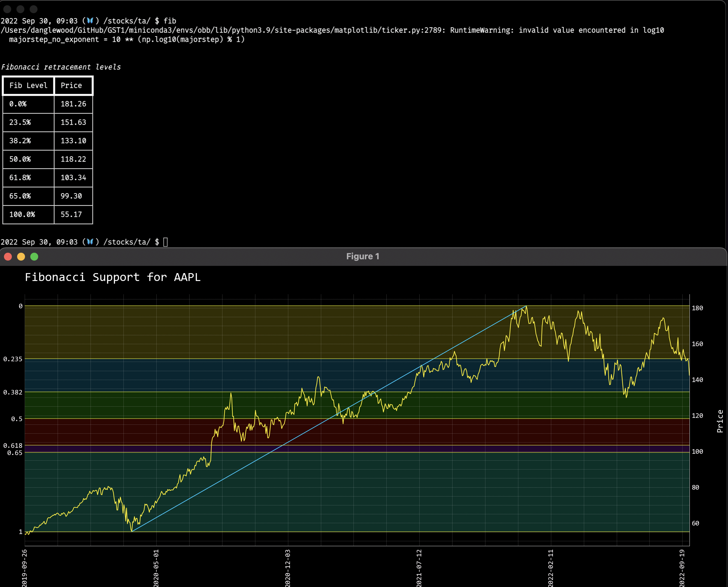Click the fib command text in the terminal
728x587 pixels.
click(x=170, y=21)
